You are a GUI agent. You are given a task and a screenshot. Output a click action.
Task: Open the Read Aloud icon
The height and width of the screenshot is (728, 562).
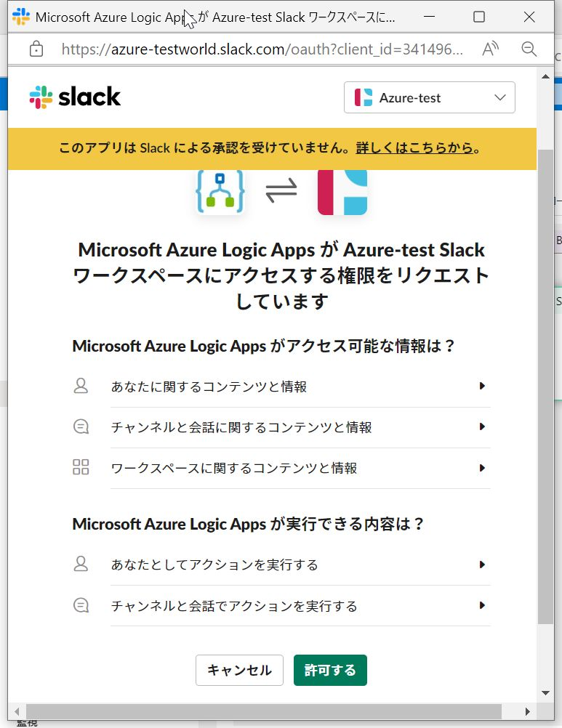491,49
